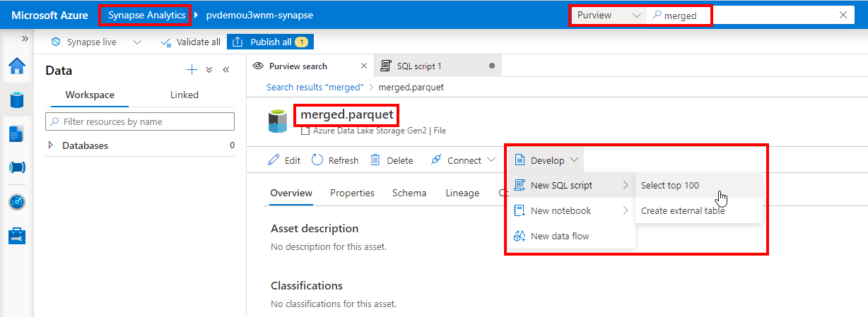Choose Select top 100

(x=698, y=185)
